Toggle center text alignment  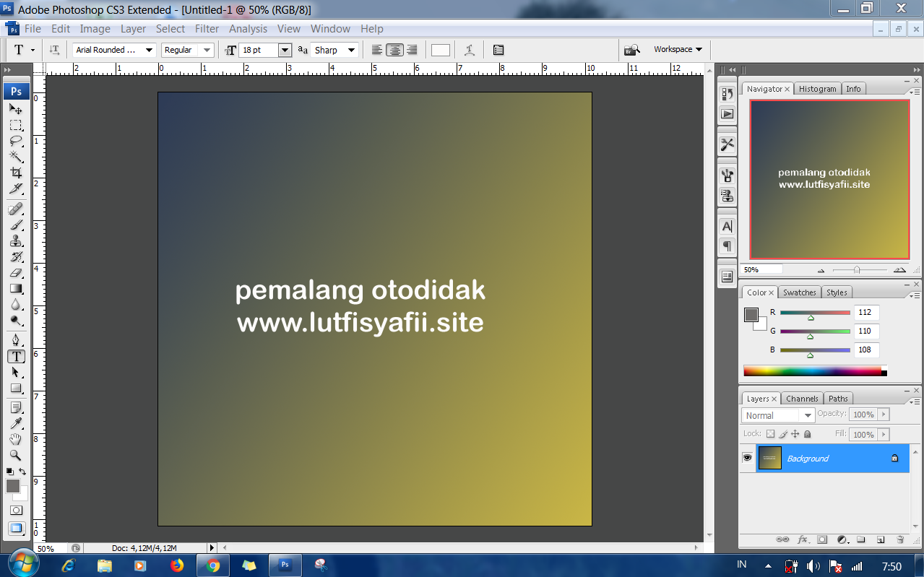pyautogui.click(x=394, y=49)
